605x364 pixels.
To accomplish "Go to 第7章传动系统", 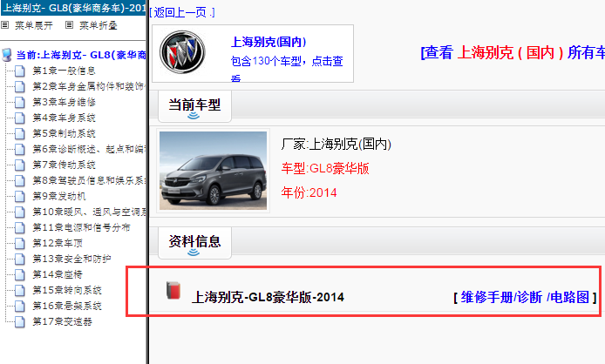I will click(x=64, y=165).
